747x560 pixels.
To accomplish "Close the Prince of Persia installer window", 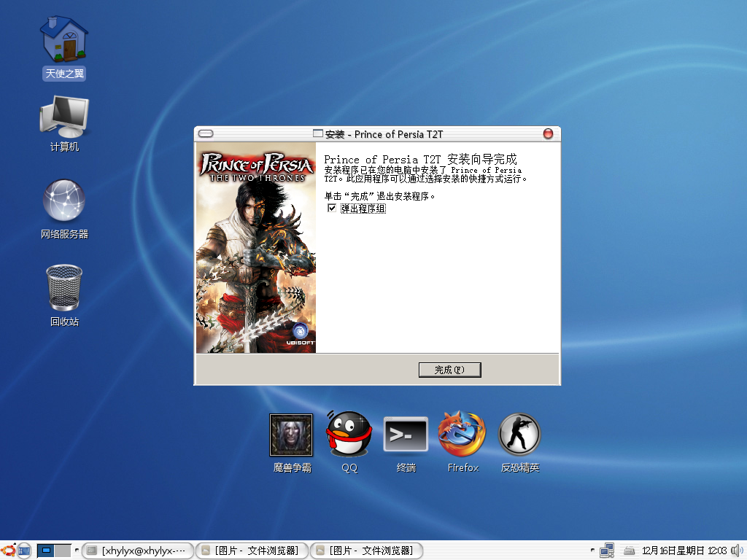I will coord(549,134).
